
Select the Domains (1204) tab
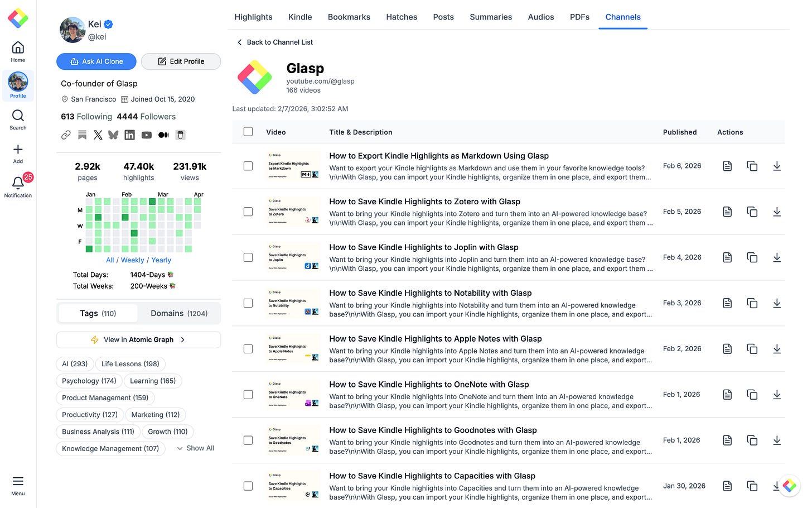point(179,313)
